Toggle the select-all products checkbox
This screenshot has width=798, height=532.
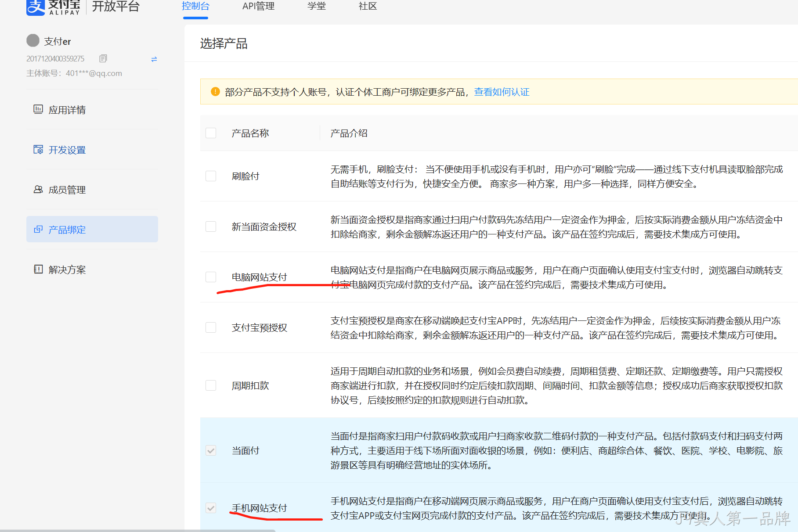point(211,133)
